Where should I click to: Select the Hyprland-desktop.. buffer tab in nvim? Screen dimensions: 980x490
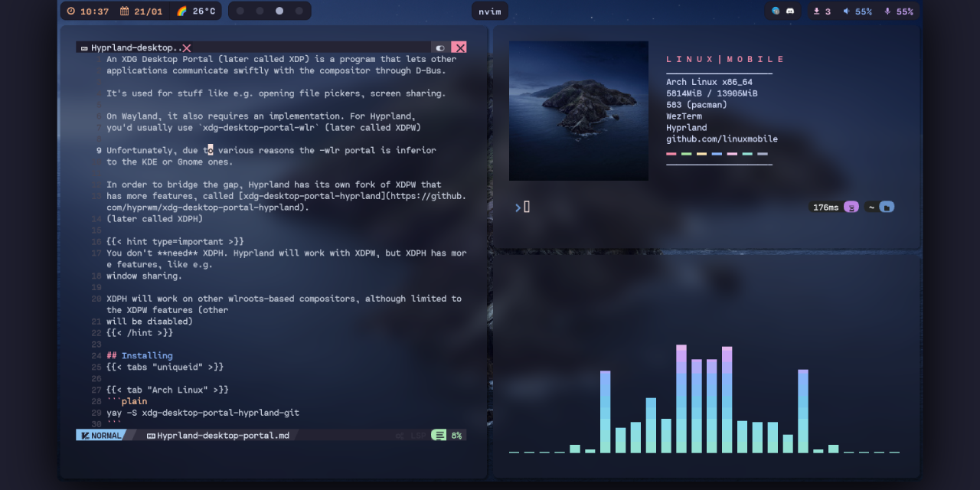coord(136,47)
